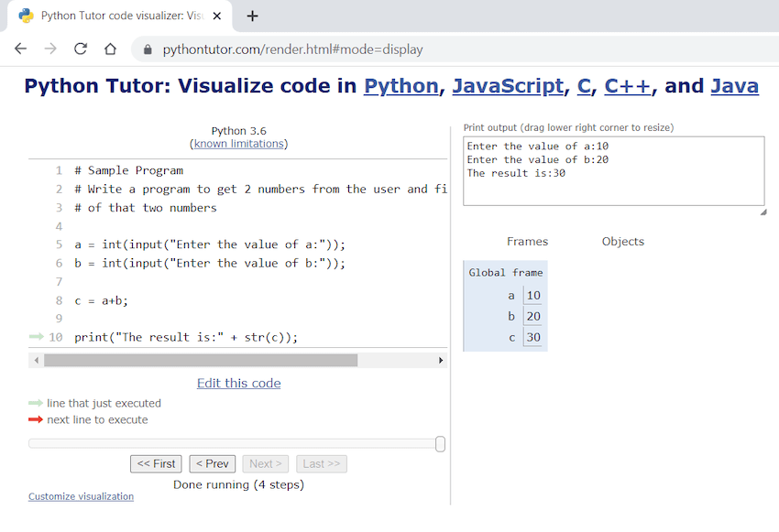This screenshot has height=532, width=779.
Task: Open the Python link in heading
Action: [x=400, y=86]
